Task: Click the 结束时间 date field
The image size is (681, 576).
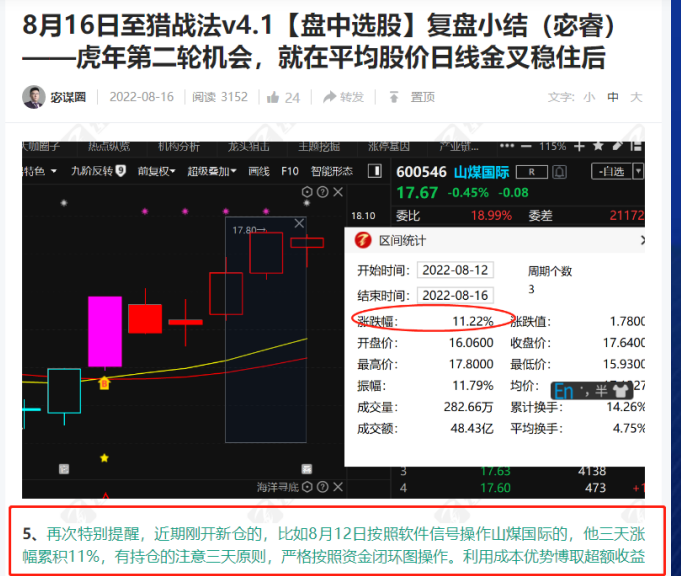Action: (x=455, y=295)
